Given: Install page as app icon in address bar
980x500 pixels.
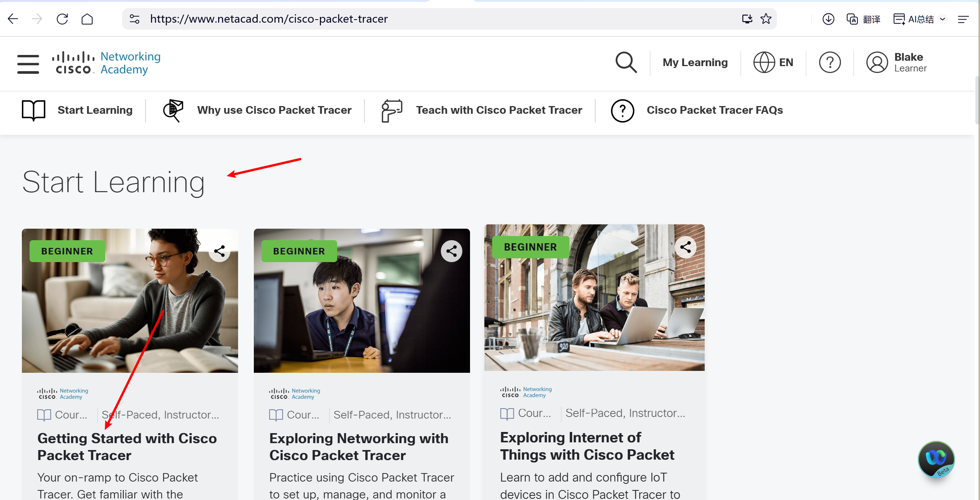Looking at the screenshot, I should [x=747, y=19].
